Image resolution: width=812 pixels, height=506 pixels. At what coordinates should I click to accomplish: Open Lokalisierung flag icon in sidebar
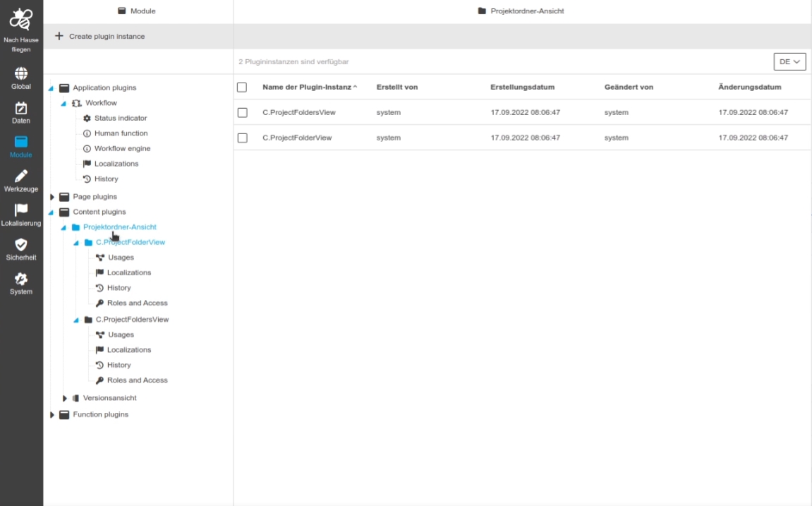21,210
